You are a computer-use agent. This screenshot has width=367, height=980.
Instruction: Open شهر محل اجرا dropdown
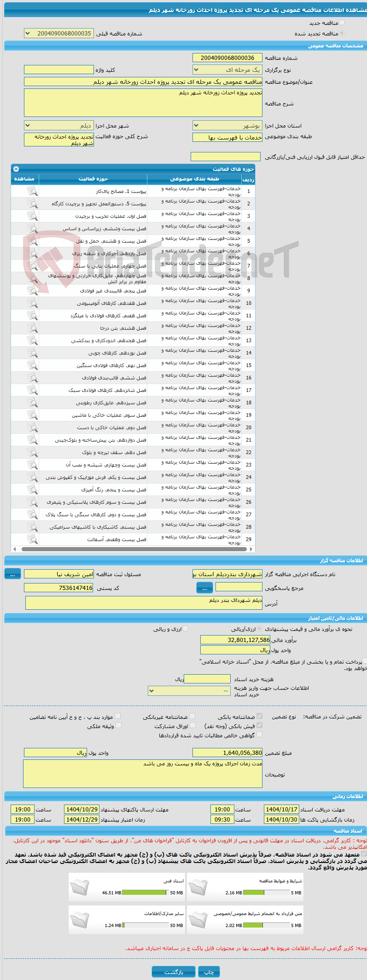coord(58,126)
